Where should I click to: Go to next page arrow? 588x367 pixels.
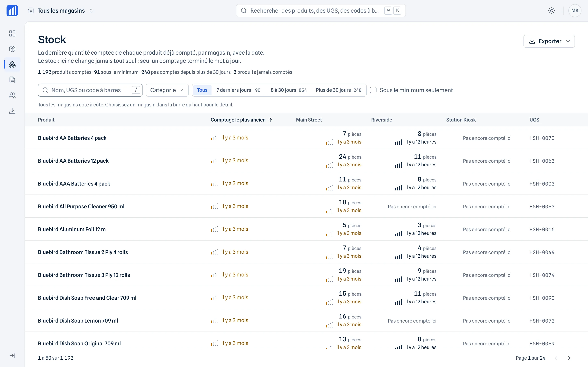pyautogui.click(x=569, y=358)
